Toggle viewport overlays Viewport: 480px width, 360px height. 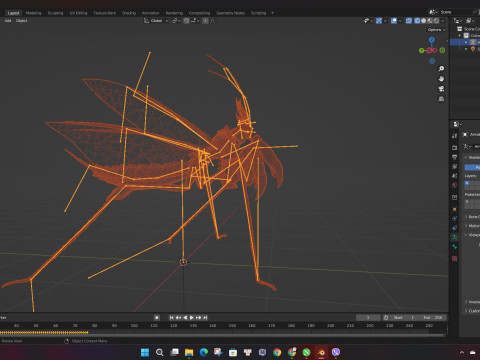(x=394, y=21)
